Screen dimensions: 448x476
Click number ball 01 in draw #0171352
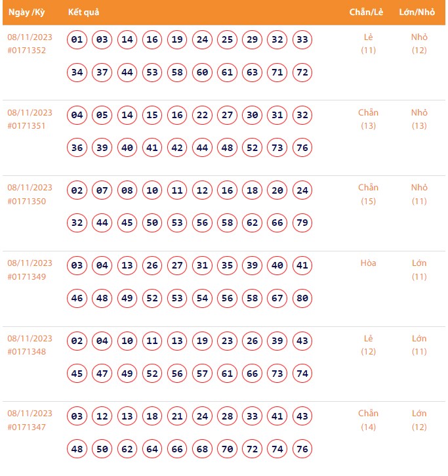click(x=77, y=40)
